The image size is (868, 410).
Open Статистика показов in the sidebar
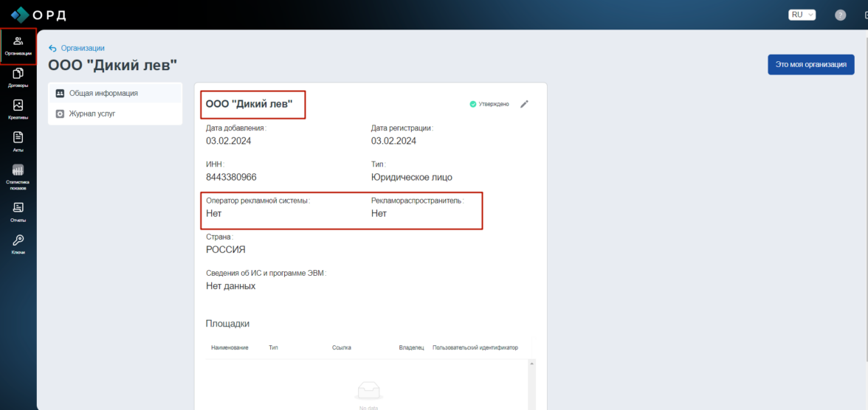point(18,176)
